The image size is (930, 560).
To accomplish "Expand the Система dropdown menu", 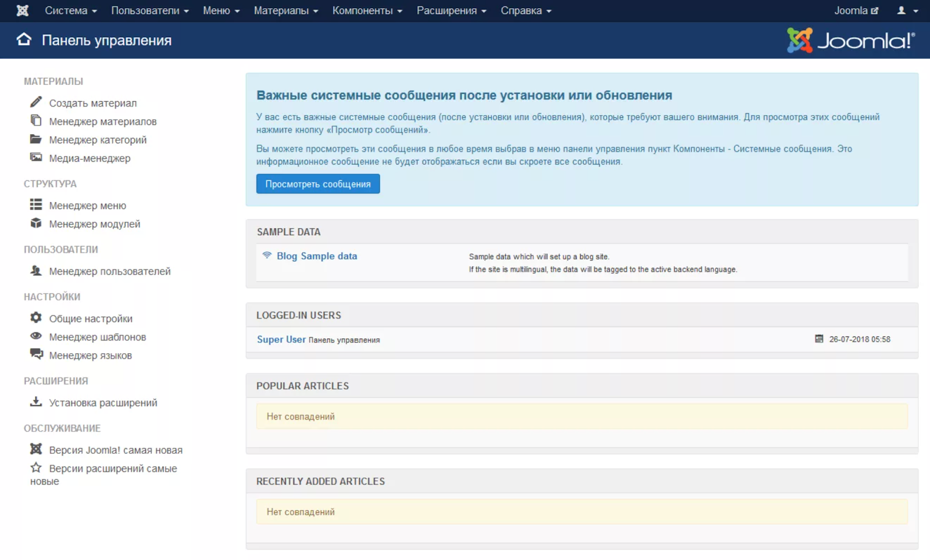I will pos(71,10).
